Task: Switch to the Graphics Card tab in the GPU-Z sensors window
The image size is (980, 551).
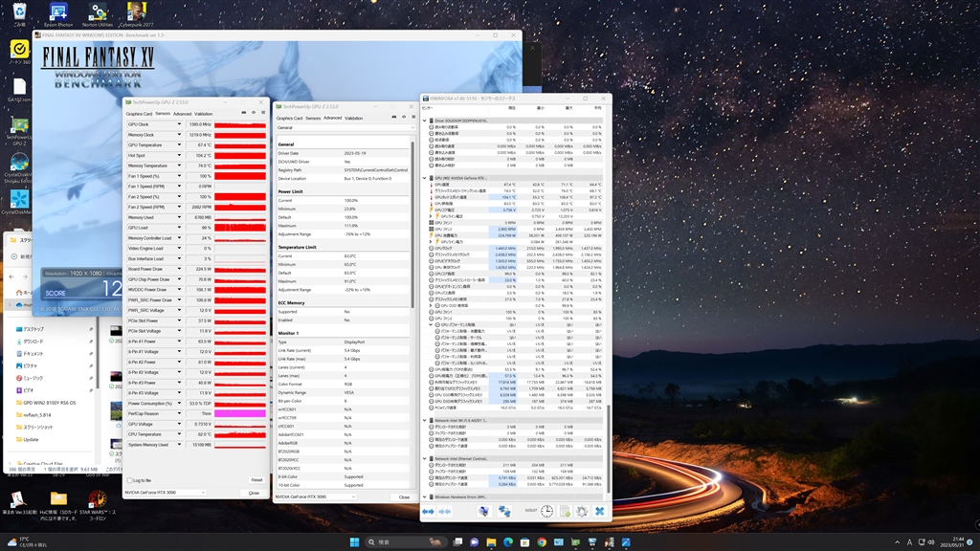Action: point(139,114)
